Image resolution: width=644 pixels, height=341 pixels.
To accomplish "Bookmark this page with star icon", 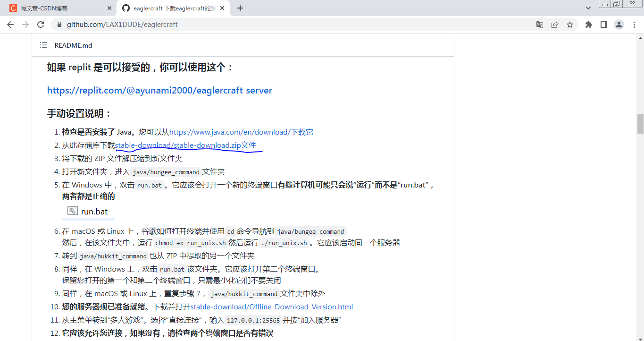I will click(x=570, y=25).
